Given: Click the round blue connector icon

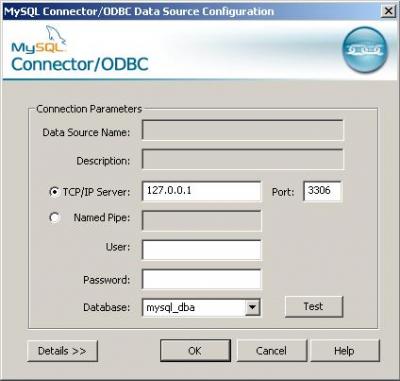Looking at the screenshot, I should click(x=365, y=50).
